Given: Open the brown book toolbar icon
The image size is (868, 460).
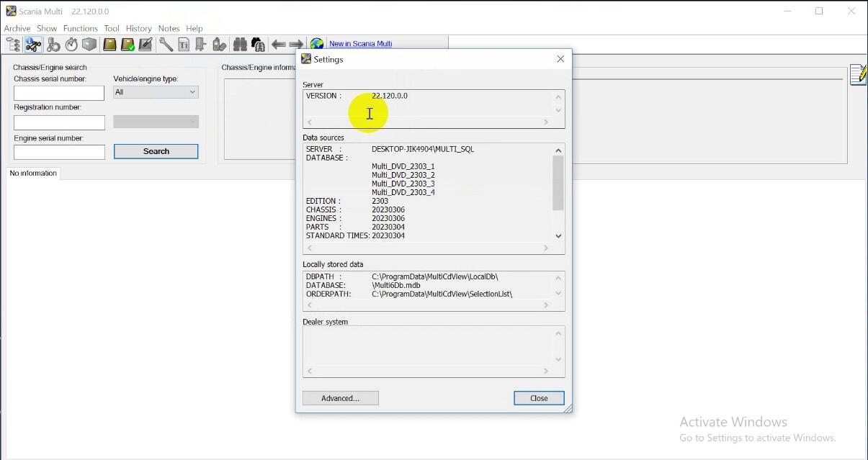Looking at the screenshot, I should click(109, 45).
